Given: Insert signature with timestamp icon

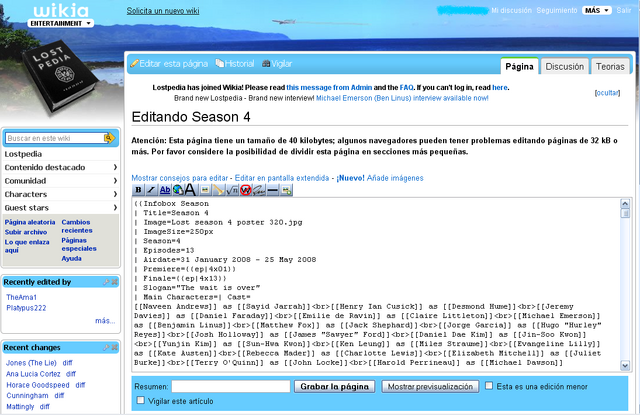Looking at the screenshot, I should pos(259,190).
